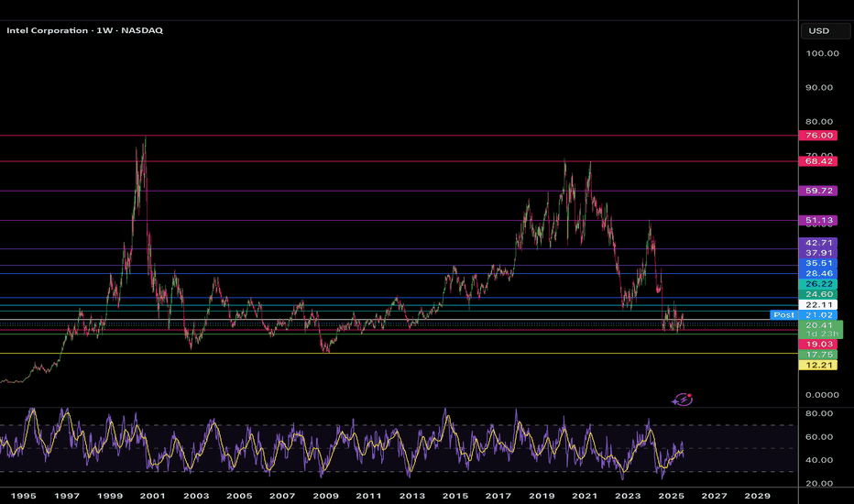Click the 1d 23h countdown label
Screen dimensions: 854x504
coord(820,334)
